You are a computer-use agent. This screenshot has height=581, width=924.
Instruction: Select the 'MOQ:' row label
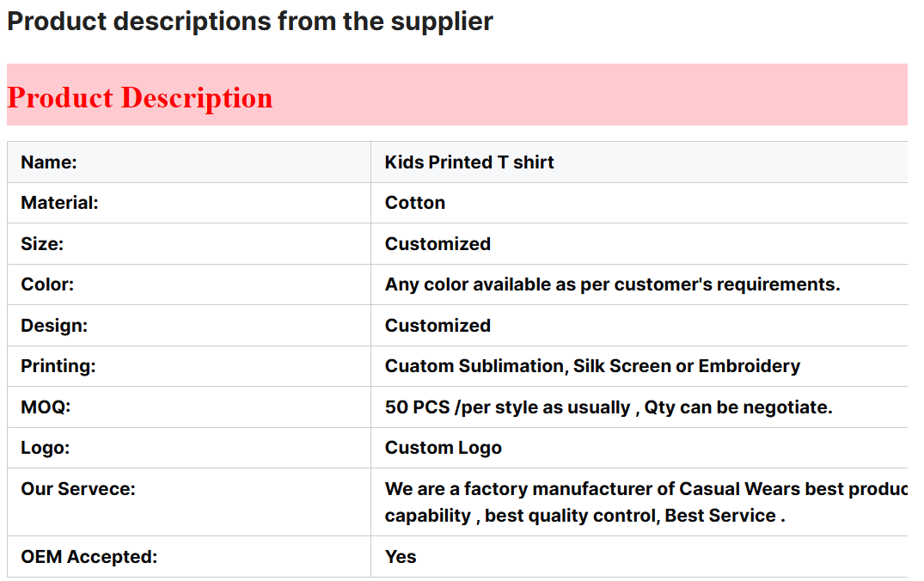point(46,407)
